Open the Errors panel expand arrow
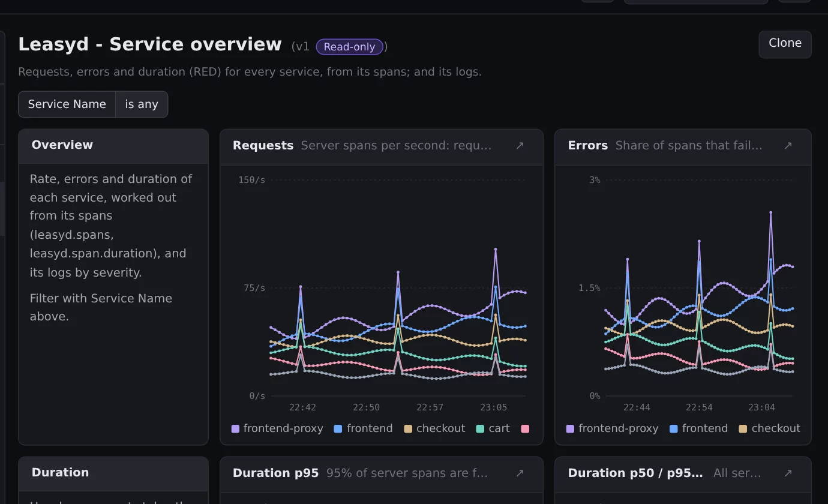The image size is (828, 504). pyautogui.click(x=788, y=146)
